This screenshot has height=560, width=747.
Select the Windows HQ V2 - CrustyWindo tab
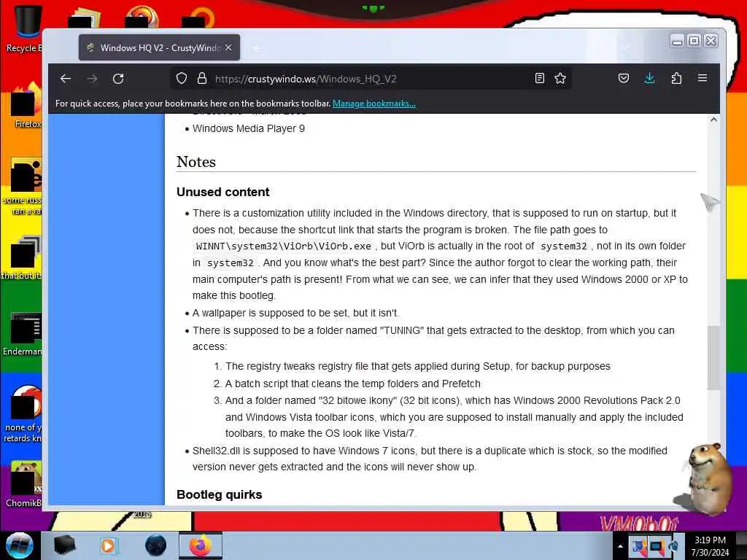pyautogui.click(x=159, y=47)
